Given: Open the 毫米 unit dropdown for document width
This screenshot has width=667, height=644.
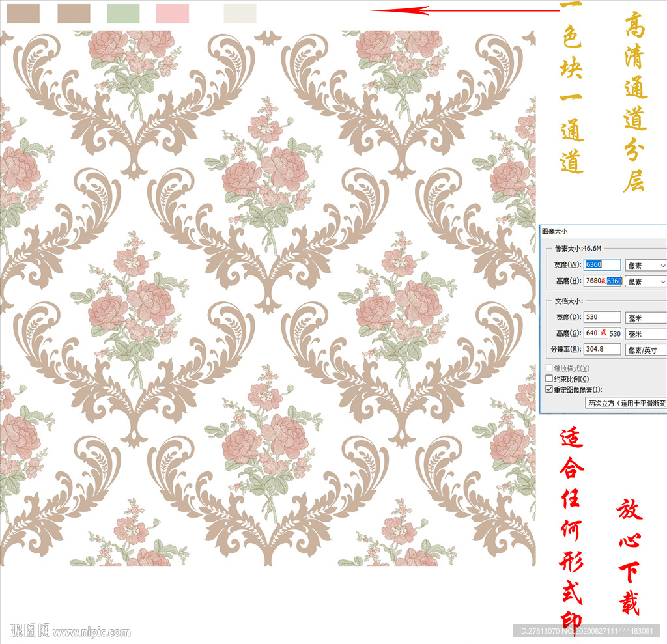Looking at the screenshot, I should [646, 318].
